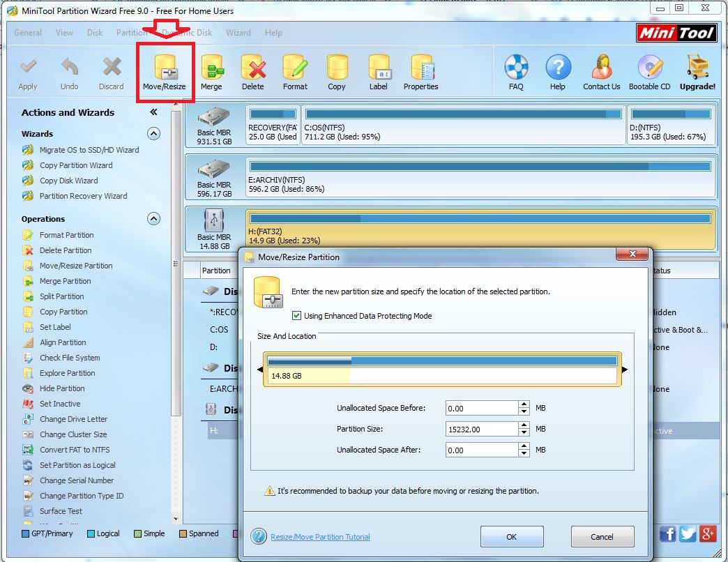Click the partition size slider bar
Viewport: 728px width, 562px height.
pyautogui.click(x=443, y=370)
